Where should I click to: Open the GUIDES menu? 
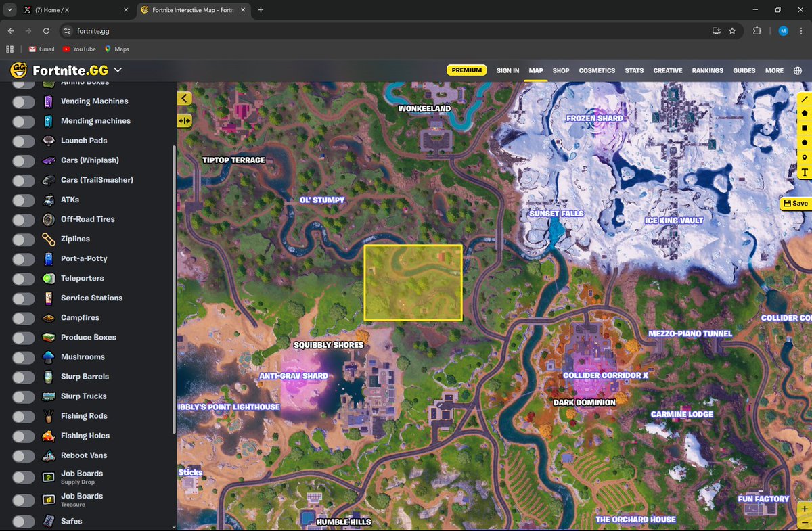pos(744,70)
